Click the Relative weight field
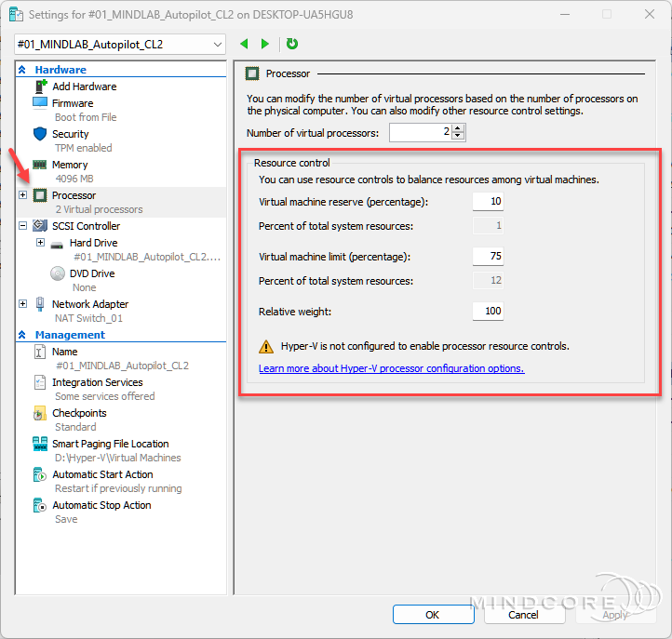 coord(488,311)
